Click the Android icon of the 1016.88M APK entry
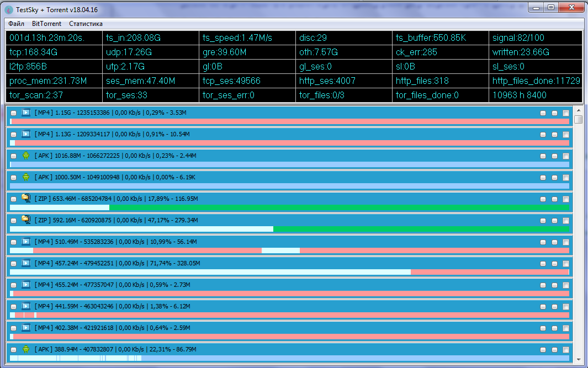 [x=26, y=156]
